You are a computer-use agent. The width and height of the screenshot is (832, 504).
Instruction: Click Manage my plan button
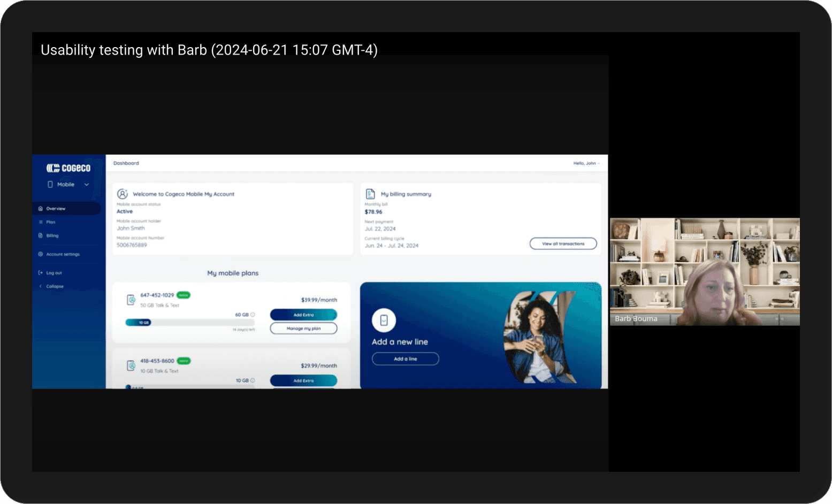(x=304, y=329)
